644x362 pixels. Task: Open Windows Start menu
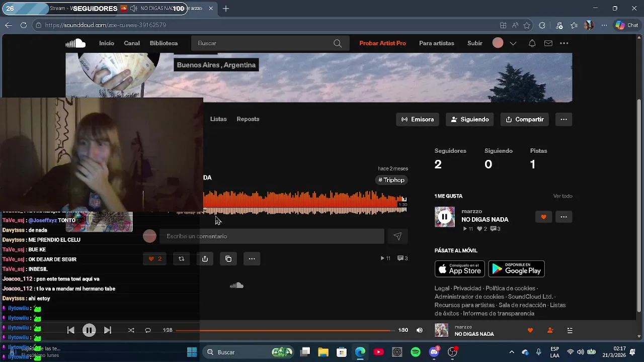click(x=192, y=352)
